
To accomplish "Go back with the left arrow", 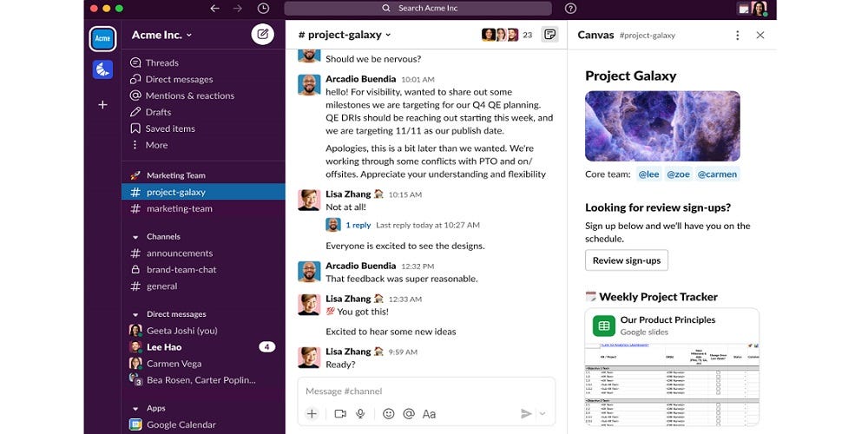I will pyautogui.click(x=214, y=9).
